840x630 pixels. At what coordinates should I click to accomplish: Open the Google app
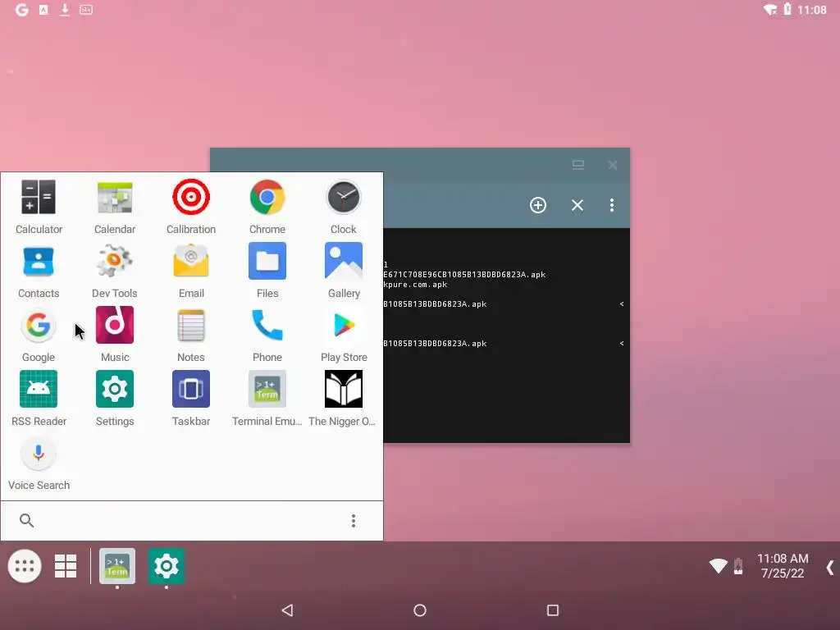(39, 335)
